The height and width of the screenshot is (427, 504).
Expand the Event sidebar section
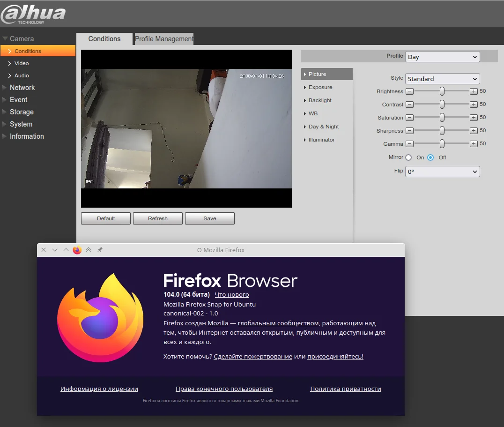point(18,100)
